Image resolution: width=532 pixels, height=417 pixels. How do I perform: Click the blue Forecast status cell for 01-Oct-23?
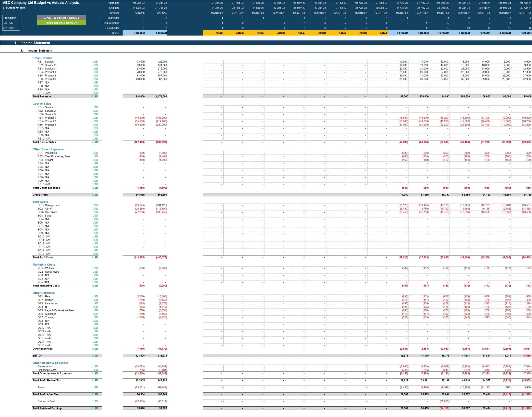(398, 33)
